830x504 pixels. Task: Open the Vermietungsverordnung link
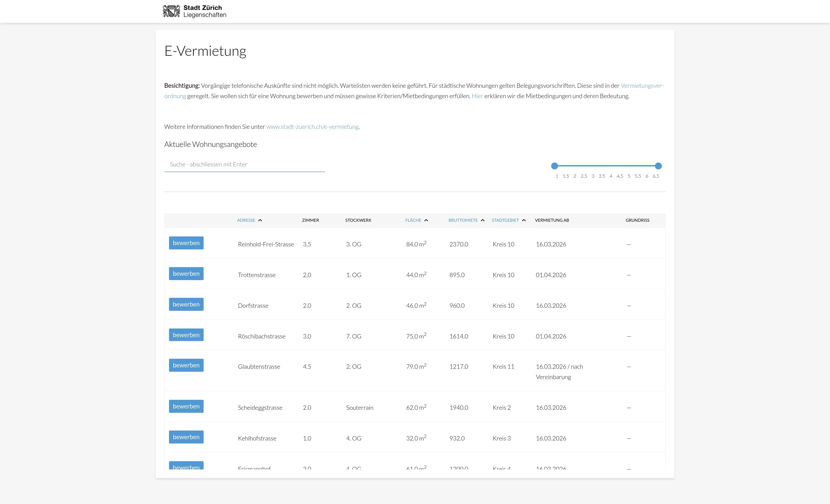pos(642,86)
